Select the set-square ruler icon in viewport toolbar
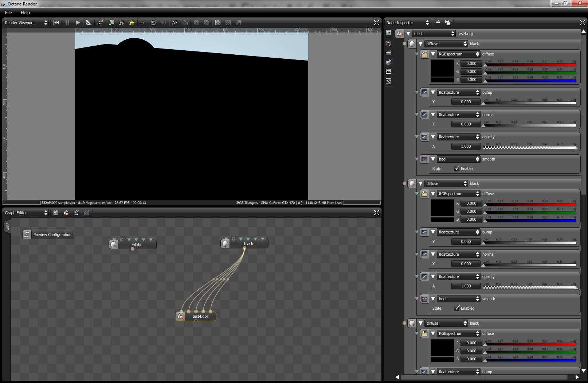Viewport: 588px width, 383px height. click(x=89, y=23)
